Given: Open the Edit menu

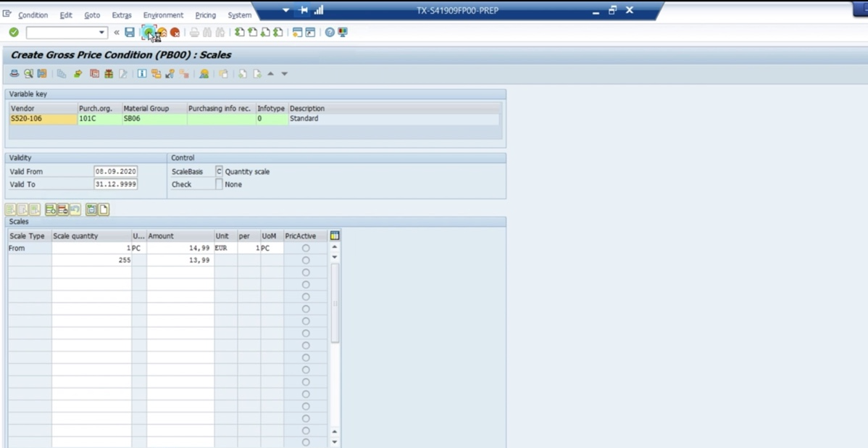Looking at the screenshot, I should coord(66,15).
